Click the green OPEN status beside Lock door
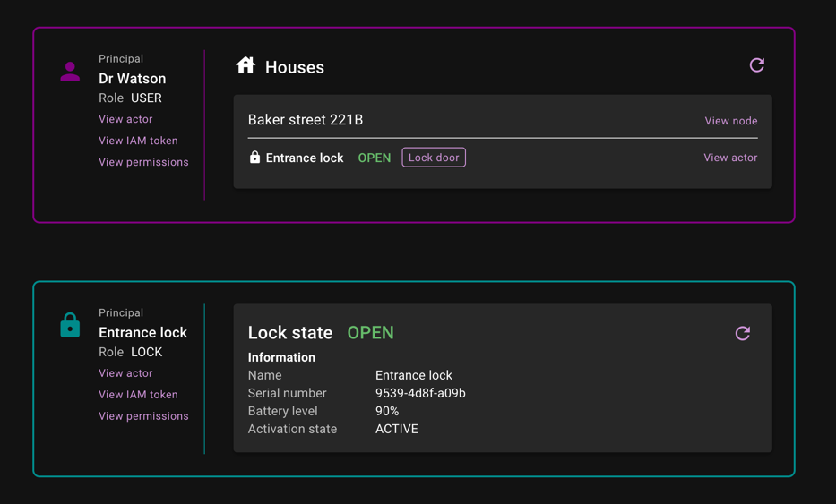Viewport: 836px width, 504px height. tap(374, 158)
